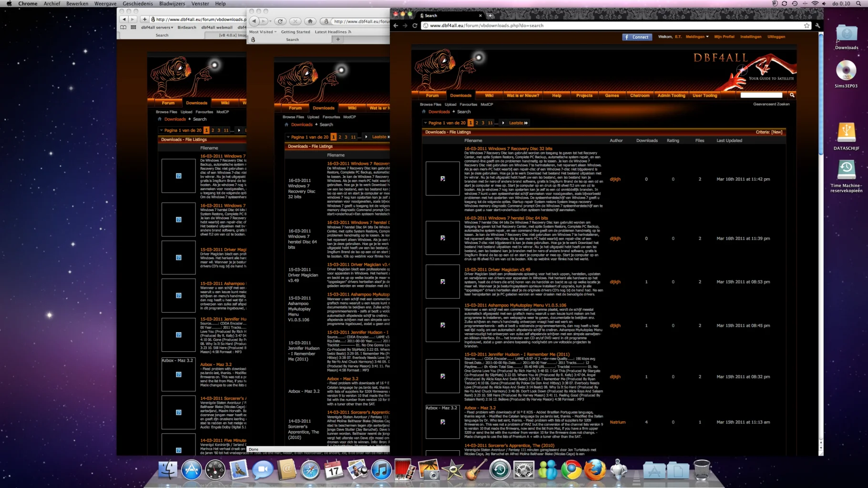Screen dimensions: 868x488
Task: Open Safari's Top Sites grid icon
Action: [133, 28]
